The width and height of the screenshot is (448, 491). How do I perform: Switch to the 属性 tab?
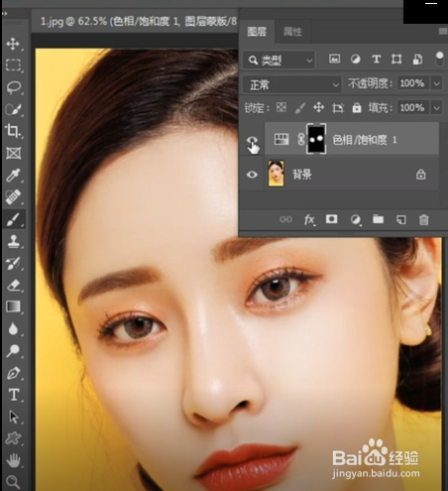click(292, 32)
